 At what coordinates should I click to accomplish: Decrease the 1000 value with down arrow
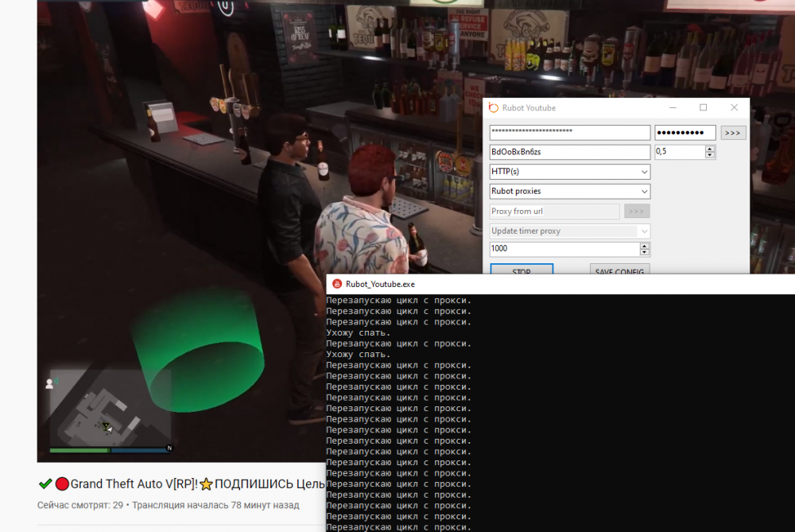(645, 253)
